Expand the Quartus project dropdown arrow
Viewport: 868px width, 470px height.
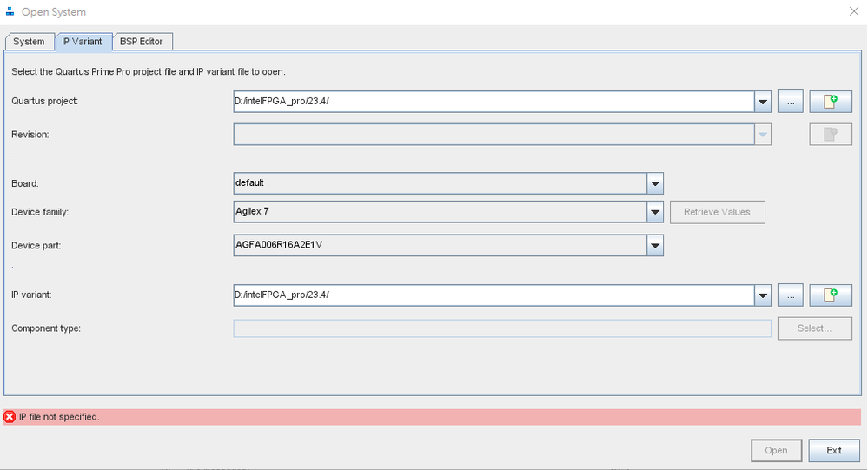coord(762,102)
